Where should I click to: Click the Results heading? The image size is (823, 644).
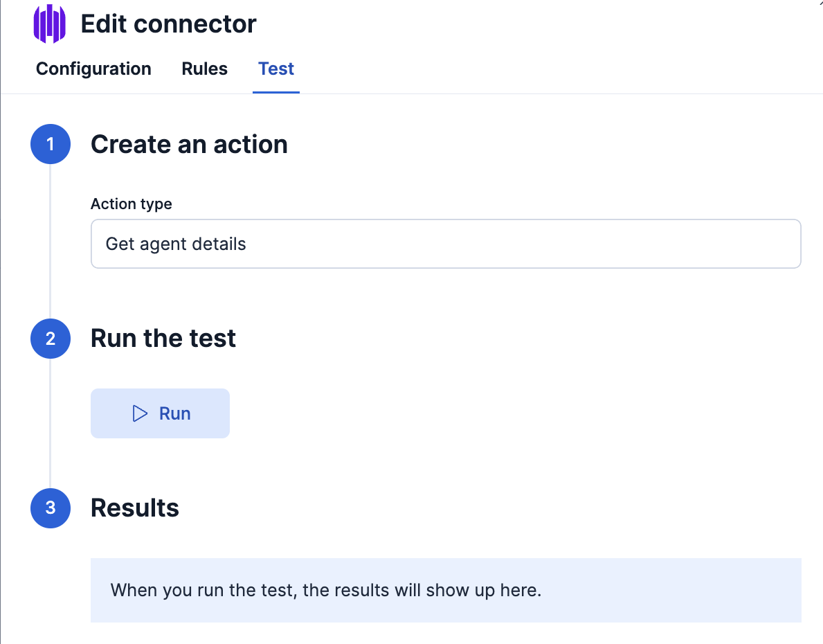point(134,508)
